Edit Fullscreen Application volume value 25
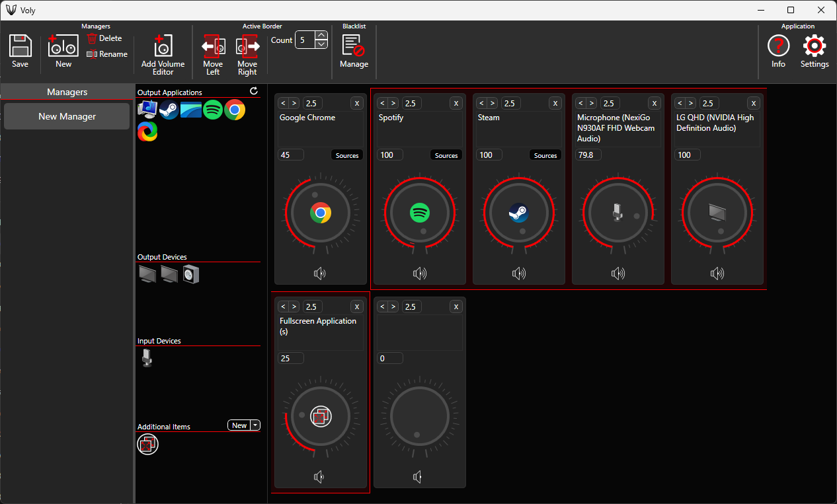Viewport: 837px width, 504px height. (291, 358)
